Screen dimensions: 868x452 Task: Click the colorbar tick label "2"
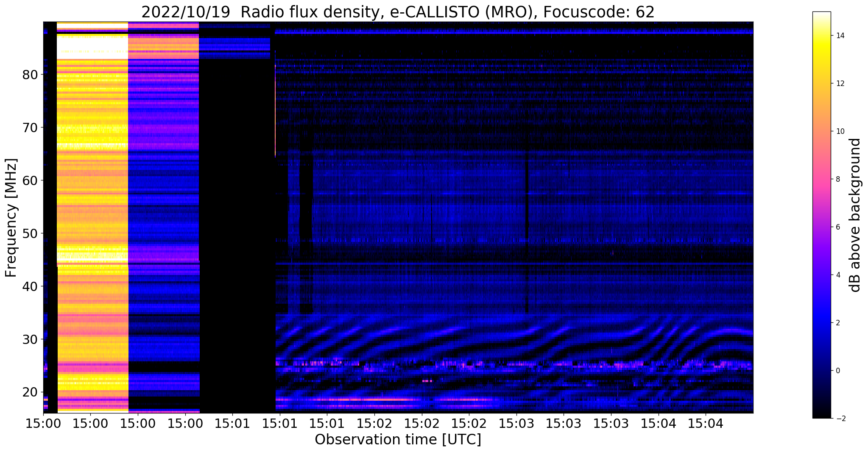(x=837, y=323)
